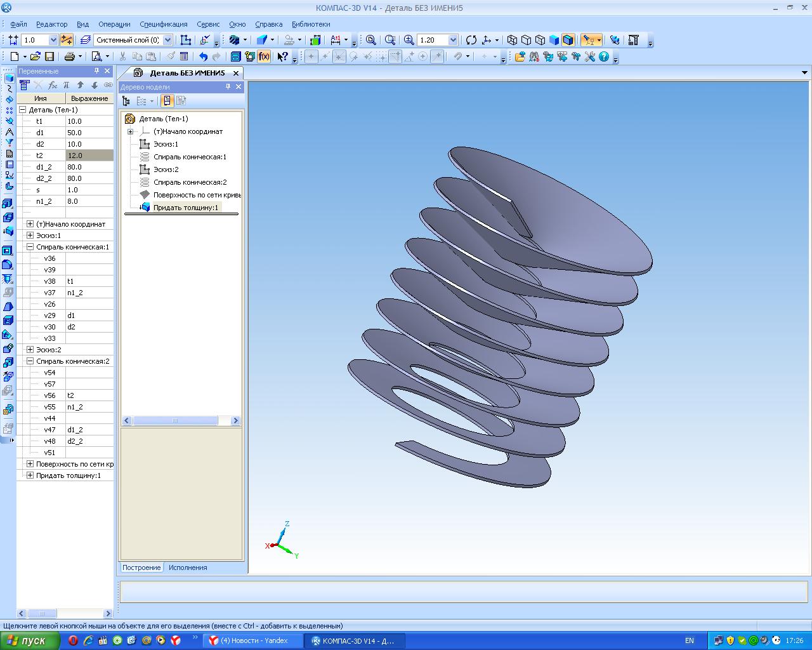Viewport: 812px width, 650px height.
Task: Select Придать толщину:1 in model tree
Action: pos(186,208)
